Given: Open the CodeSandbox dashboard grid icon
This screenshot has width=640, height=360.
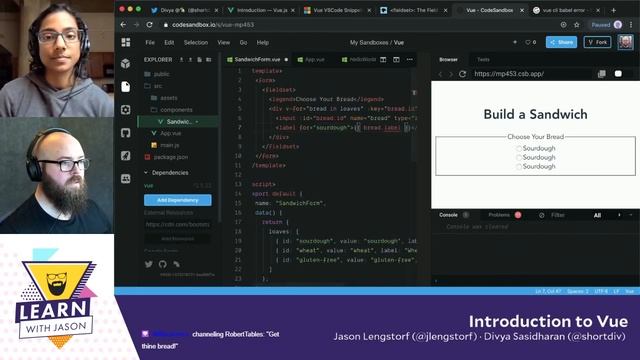Looking at the screenshot, I should tap(126, 42).
